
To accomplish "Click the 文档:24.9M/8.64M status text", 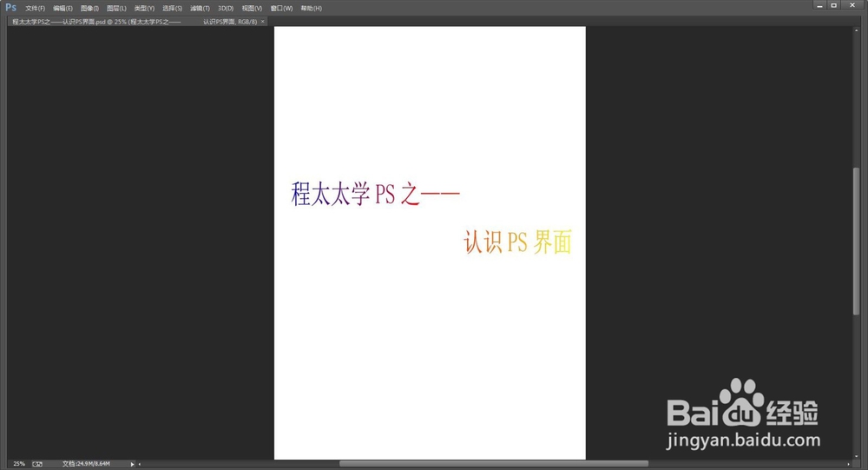I will coord(86,464).
